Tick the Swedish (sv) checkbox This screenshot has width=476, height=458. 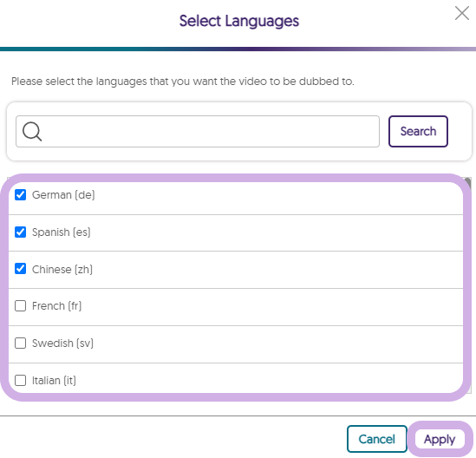(x=20, y=343)
